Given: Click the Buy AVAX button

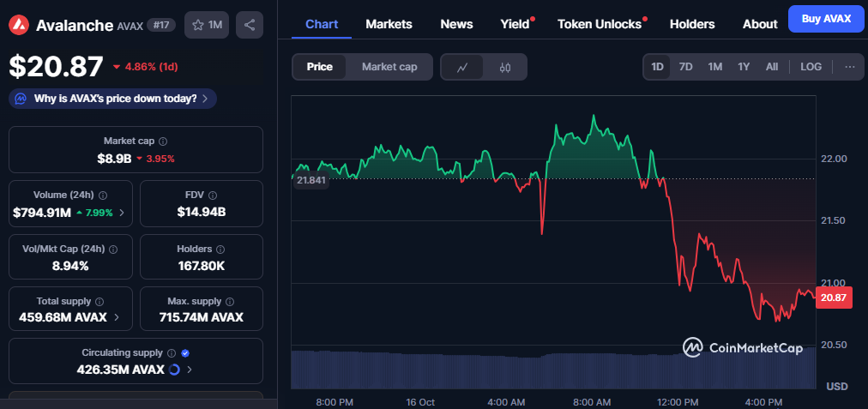Looking at the screenshot, I should coord(826,19).
